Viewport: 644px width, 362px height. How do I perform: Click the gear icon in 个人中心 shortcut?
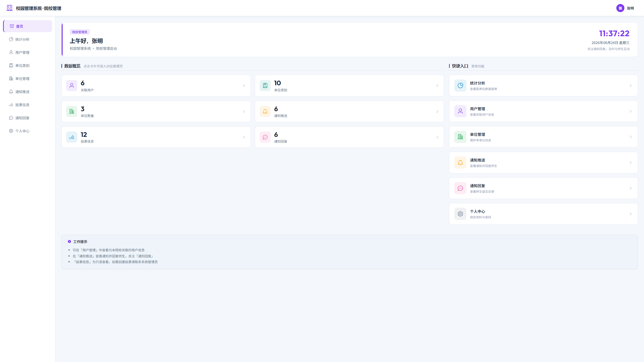[460, 214]
